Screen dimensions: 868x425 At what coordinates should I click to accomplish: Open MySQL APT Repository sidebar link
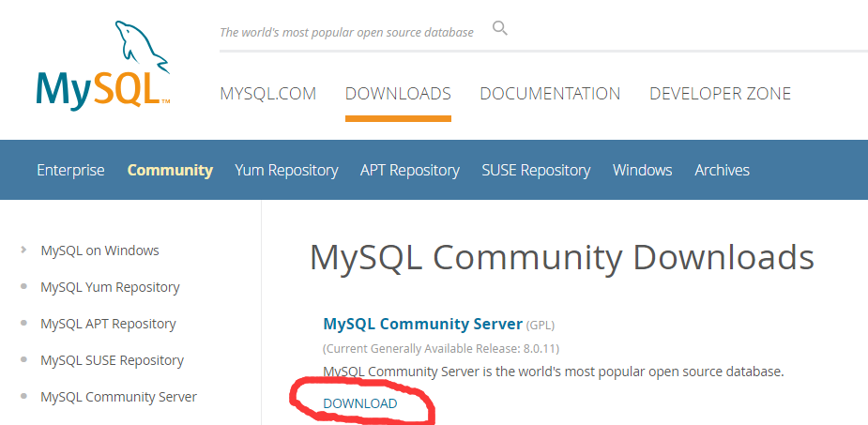click(x=108, y=324)
